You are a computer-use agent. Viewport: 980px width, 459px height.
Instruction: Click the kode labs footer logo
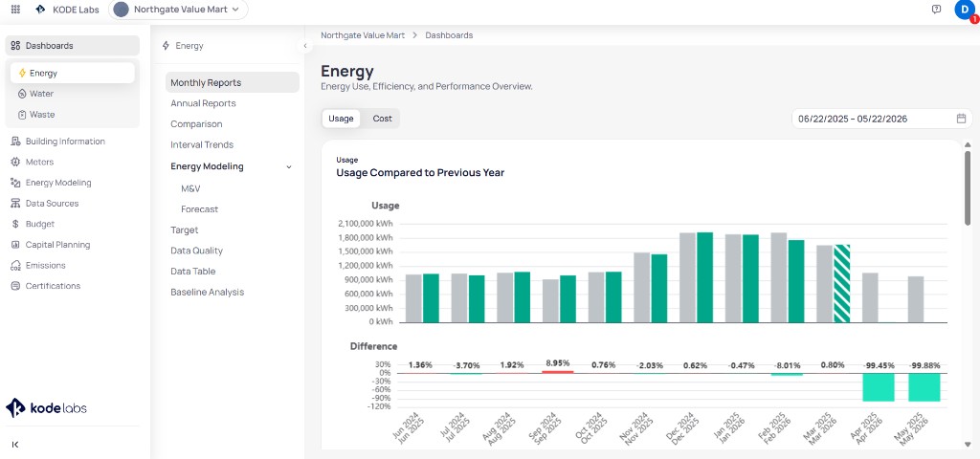pyautogui.click(x=46, y=407)
